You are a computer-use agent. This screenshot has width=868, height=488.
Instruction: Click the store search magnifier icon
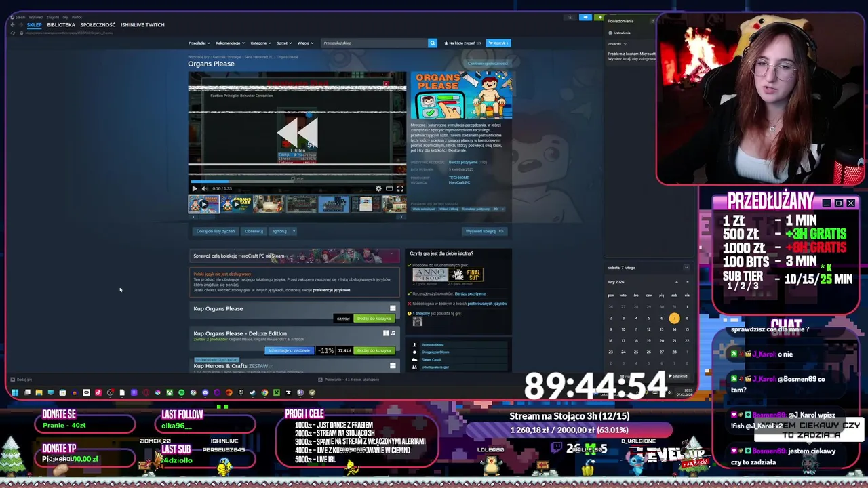coord(432,43)
